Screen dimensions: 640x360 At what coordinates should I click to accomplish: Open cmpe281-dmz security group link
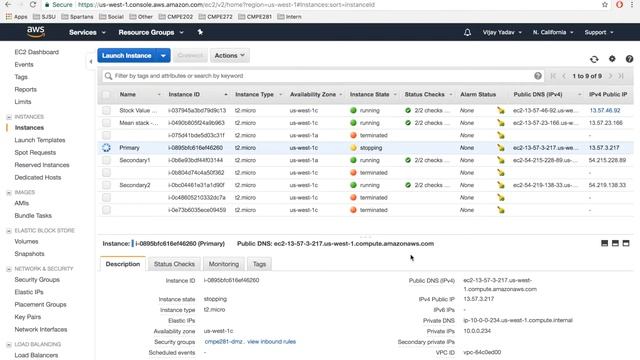click(x=223, y=342)
